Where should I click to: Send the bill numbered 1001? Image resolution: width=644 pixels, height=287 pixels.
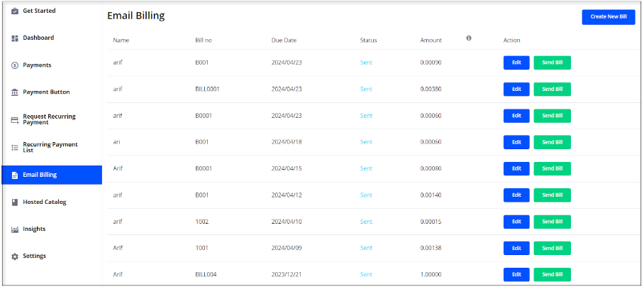[x=552, y=248]
